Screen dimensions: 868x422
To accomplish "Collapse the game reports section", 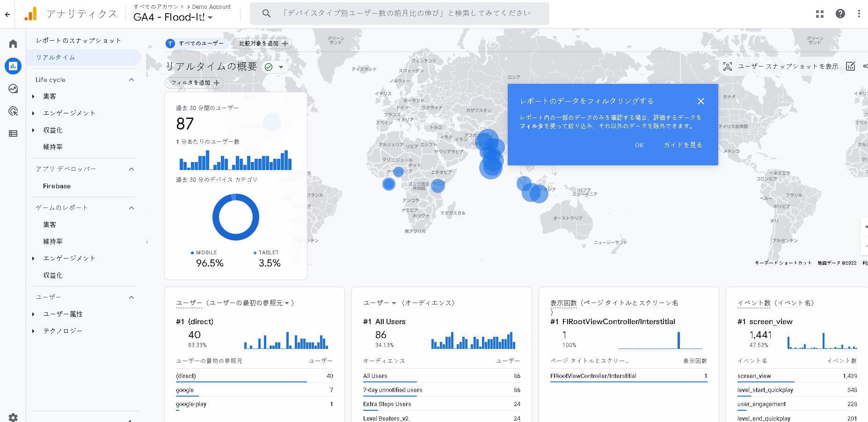I will point(131,207).
